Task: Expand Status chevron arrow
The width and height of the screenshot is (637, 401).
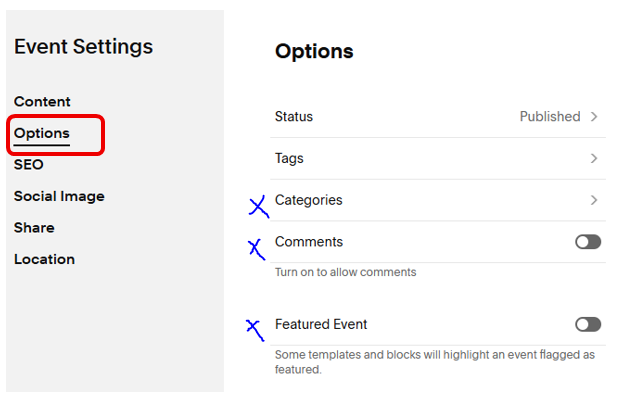Action: [x=594, y=117]
